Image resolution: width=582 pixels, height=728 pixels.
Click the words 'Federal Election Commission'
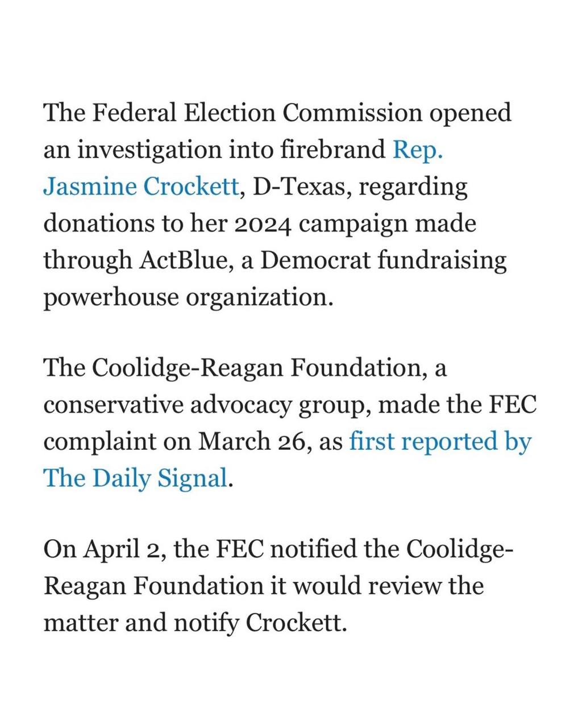[257, 113]
